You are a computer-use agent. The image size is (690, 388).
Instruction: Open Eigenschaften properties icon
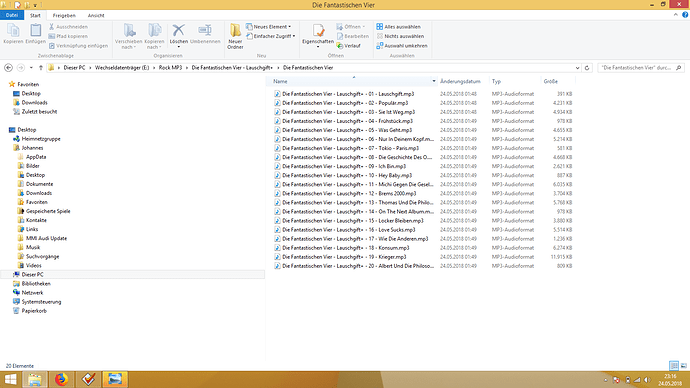click(318, 31)
